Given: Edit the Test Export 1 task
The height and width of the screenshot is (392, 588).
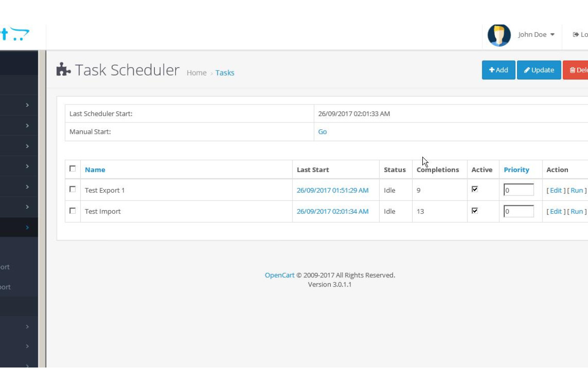Looking at the screenshot, I should pyautogui.click(x=556, y=190).
